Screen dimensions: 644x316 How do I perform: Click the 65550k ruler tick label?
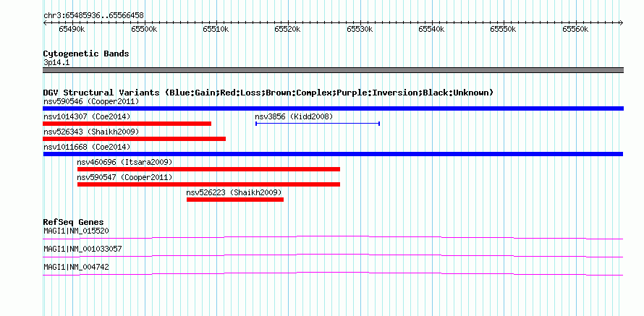pyautogui.click(x=504, y=30)
